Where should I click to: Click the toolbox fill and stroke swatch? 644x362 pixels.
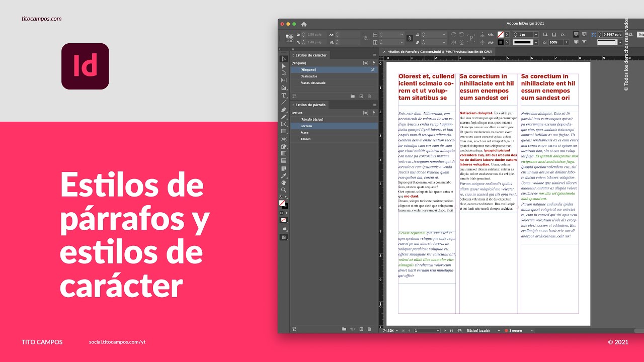point(283,204)
